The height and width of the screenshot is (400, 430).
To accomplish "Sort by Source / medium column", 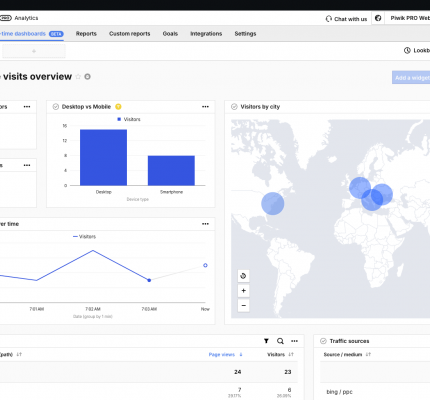I will [x=347, y=355].
